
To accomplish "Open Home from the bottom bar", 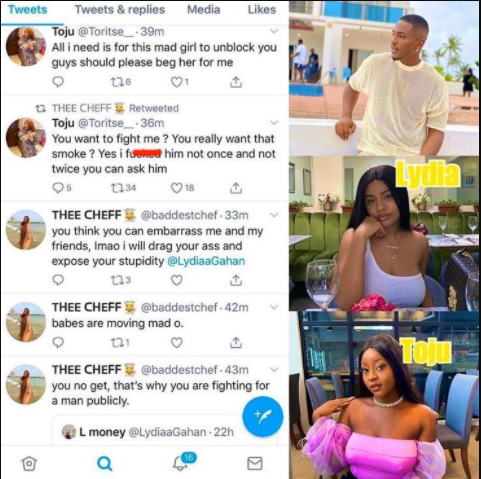I will coord(29,463).
